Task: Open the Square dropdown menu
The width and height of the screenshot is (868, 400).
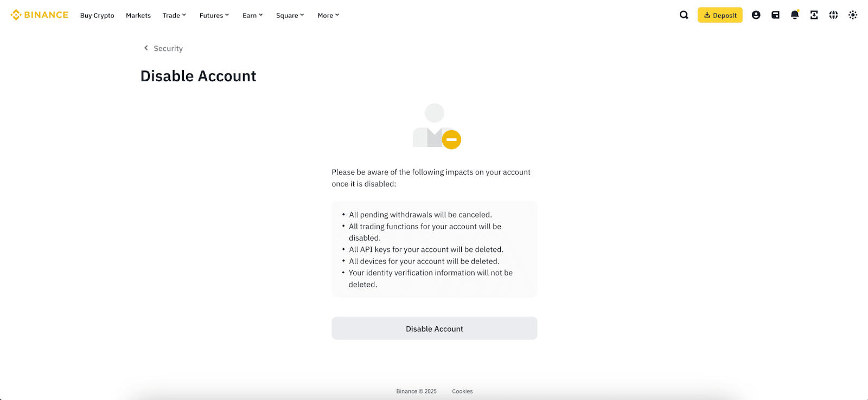Action: click(x=290, y=15)
